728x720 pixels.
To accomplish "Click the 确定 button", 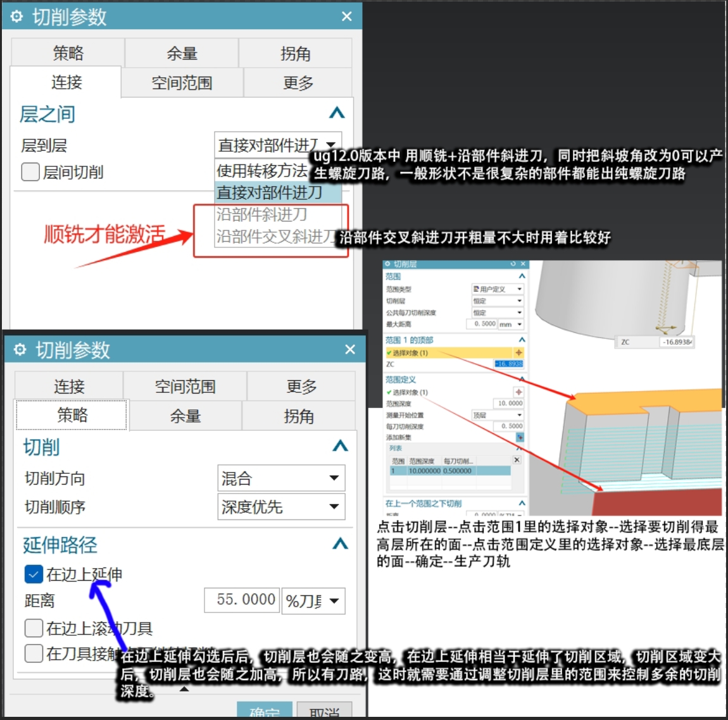I will pyautogui.click(x=265, y=711).
